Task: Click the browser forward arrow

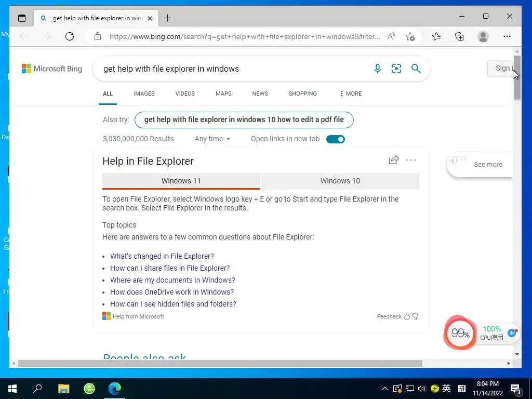Action: click(x=47, y=36)
